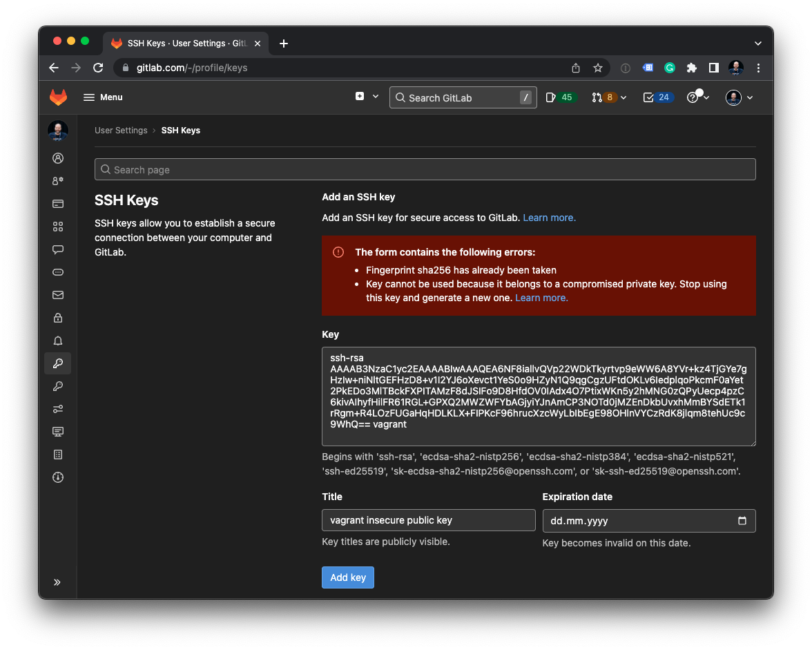Open the new item plus dropdown

[x=366, y=97]
